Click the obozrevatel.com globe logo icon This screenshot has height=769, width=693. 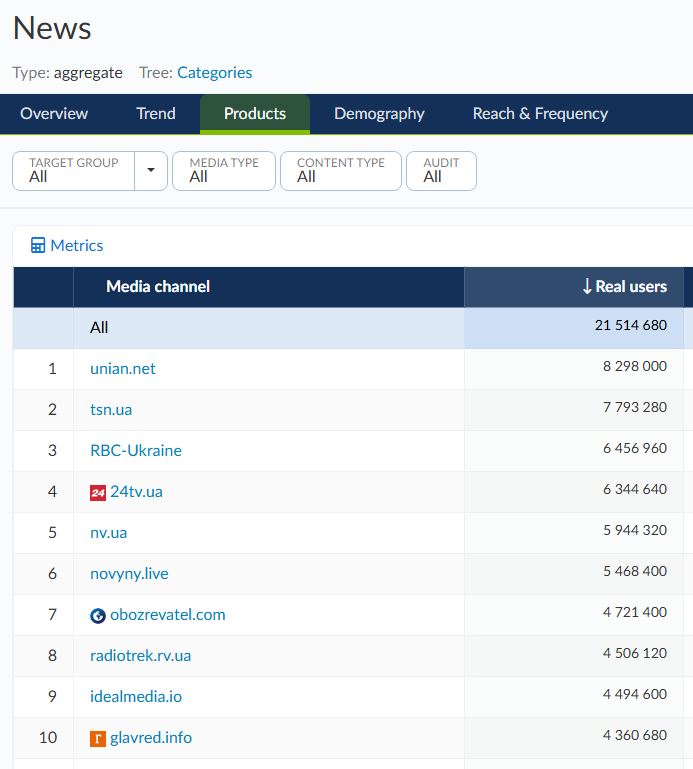[x=98, y=616]
